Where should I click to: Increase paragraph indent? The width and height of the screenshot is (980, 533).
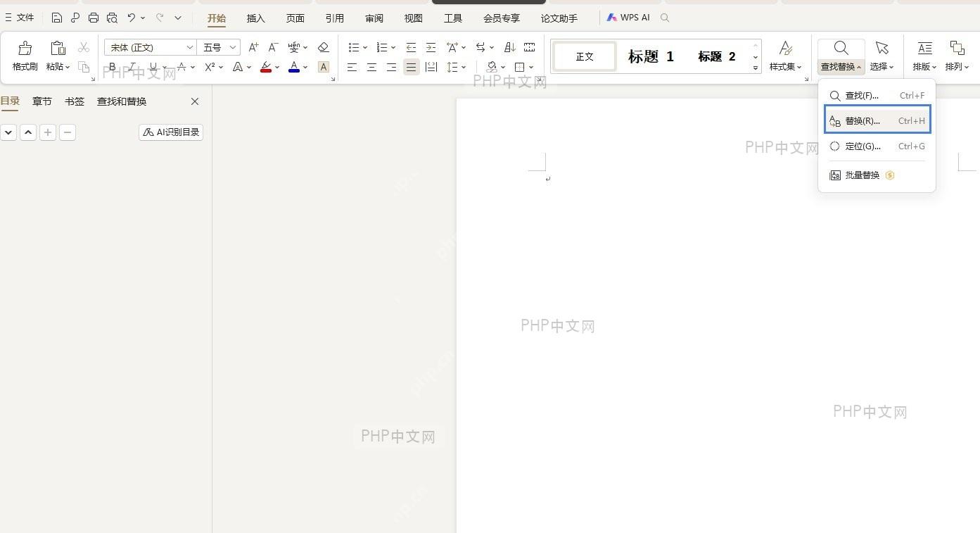click(x=431, y=47)
